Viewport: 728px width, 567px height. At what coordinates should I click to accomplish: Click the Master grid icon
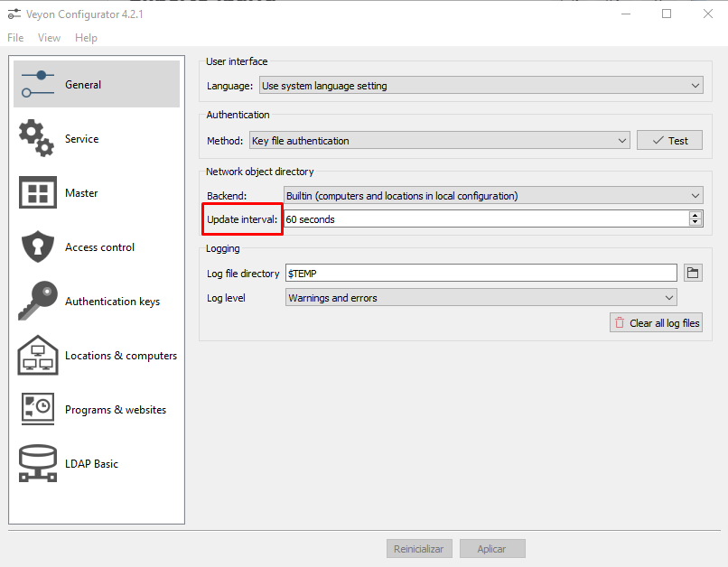(38, 192)
